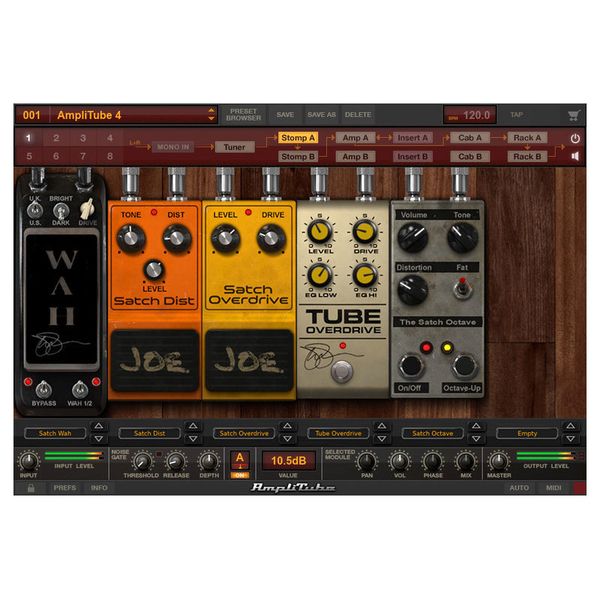Click Satch Dist DIST knob
Screen dimensions: 600x600
coord(176,238)
